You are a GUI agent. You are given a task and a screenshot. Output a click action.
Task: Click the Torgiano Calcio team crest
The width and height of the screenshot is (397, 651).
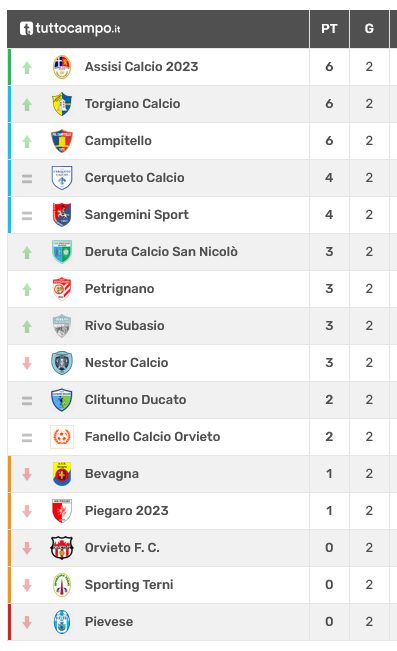pyautogui.click(x=62, y=104)
